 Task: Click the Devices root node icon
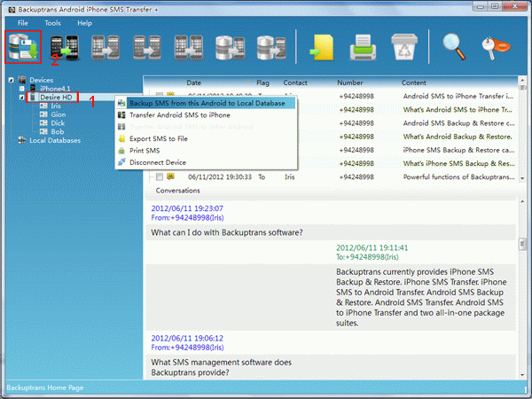coord(22,80)
